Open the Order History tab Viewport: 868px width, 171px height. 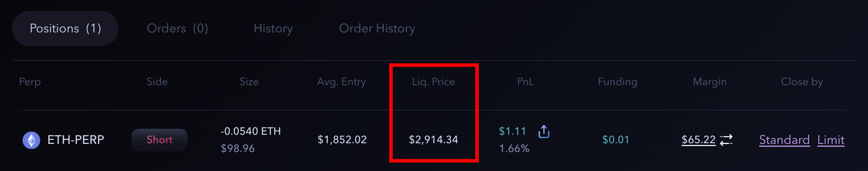pos(377,29)
